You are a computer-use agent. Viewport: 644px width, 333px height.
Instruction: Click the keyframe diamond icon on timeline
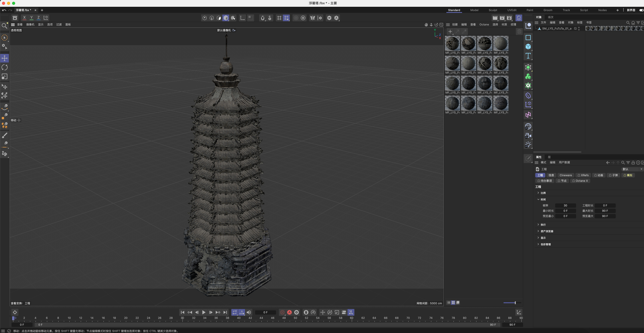point(15,312)
